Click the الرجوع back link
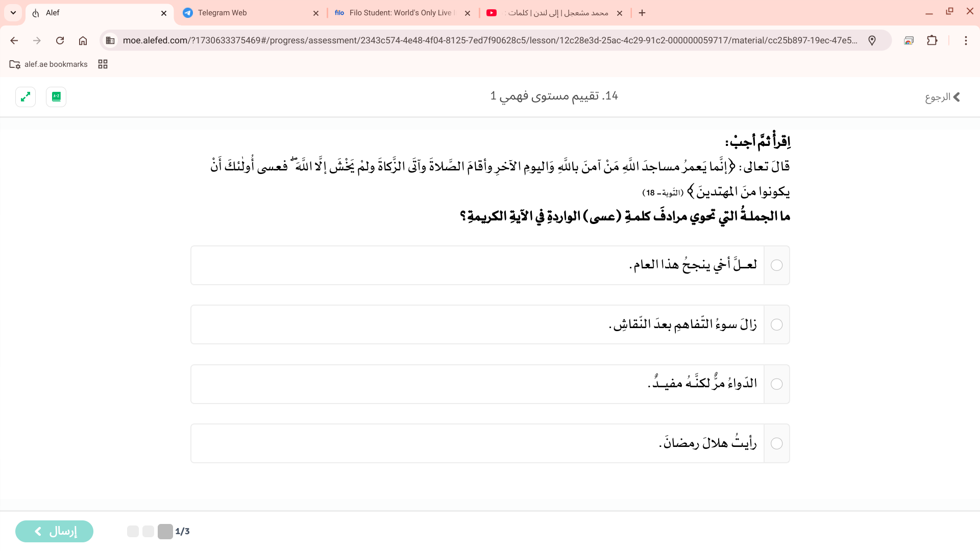The width and height of the screenshot is (980, 551). 942,96
